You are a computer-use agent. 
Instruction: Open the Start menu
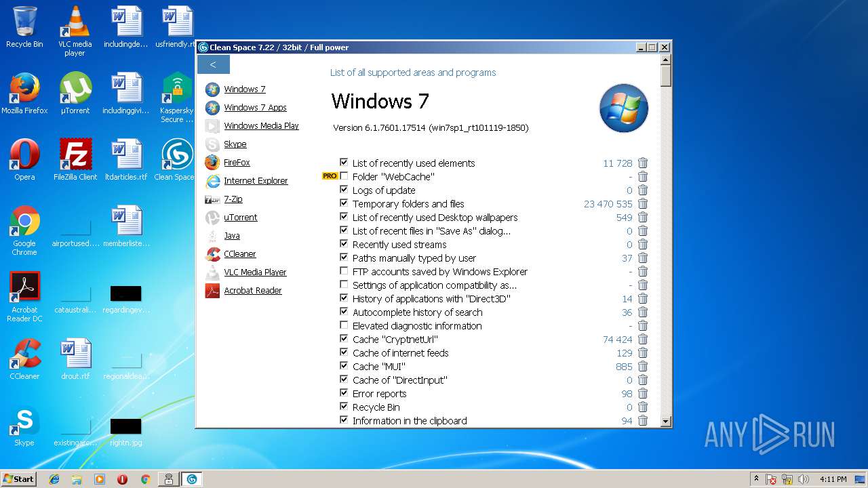pyautogui.click(x=19, y=479)
